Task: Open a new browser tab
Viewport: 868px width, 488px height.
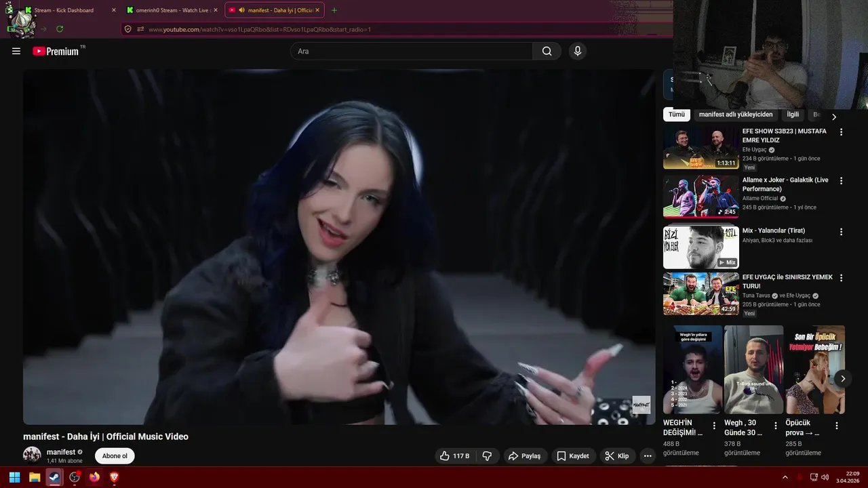Action: click(x=334, y=10)
